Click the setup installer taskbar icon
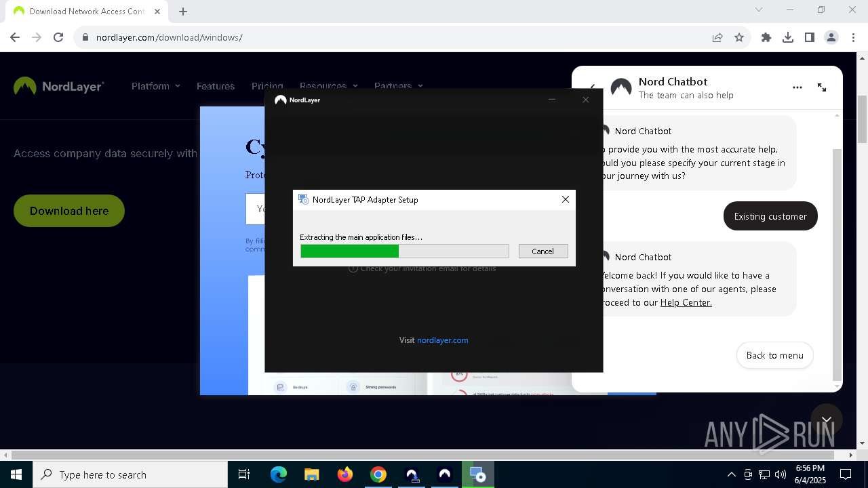This screenshot has width=868, height=488. tap(478, 474)
